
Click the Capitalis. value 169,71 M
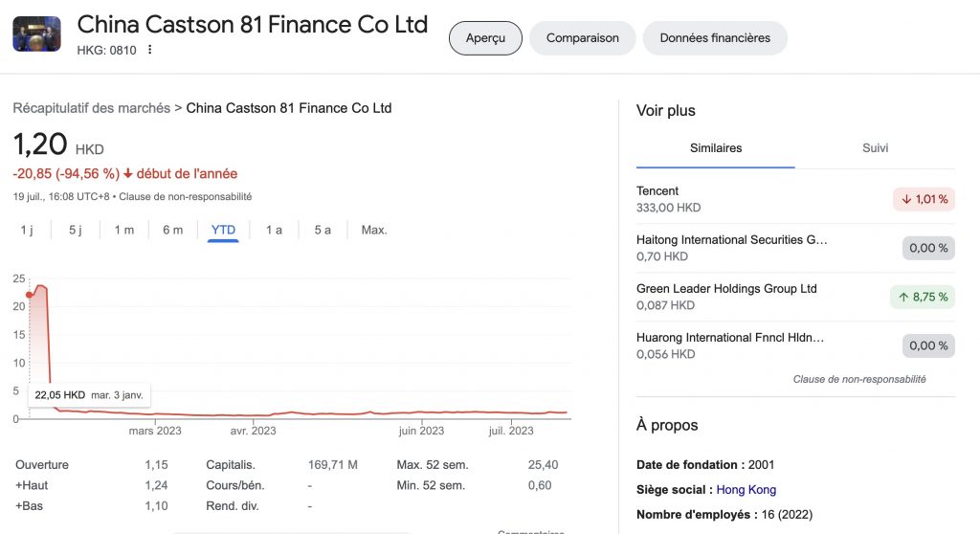(x=332, y=464)
